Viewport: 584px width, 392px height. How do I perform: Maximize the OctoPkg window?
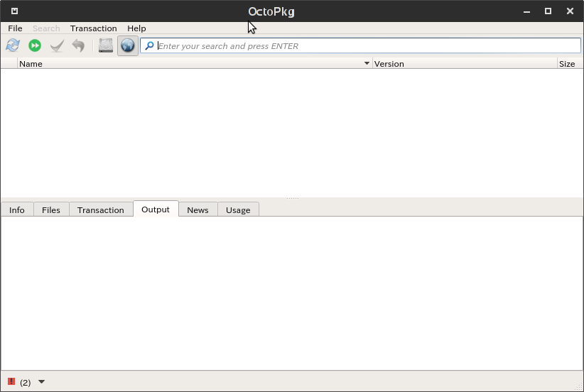[548, 11]
